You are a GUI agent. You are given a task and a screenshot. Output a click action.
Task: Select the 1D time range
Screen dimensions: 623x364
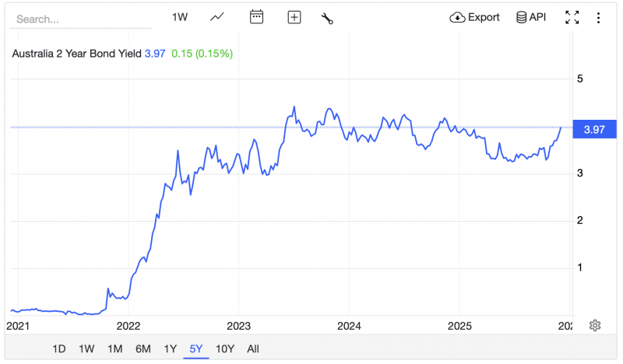pos(58,349)
